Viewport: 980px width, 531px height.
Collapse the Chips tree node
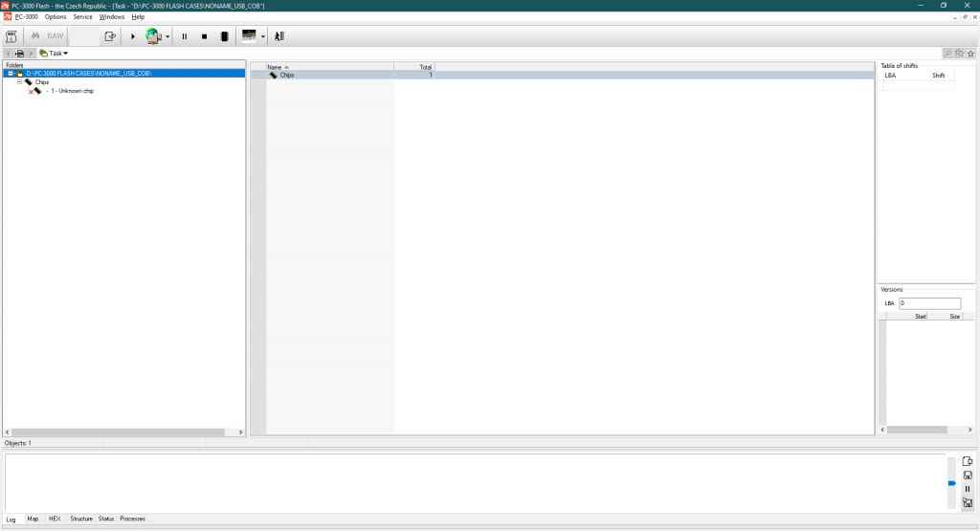tap(19, 82)
